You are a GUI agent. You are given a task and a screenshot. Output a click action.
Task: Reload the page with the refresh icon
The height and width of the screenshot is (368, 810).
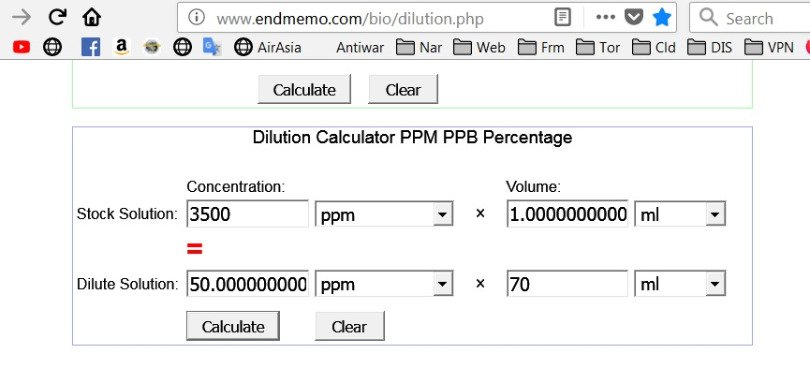coord(57,18)
